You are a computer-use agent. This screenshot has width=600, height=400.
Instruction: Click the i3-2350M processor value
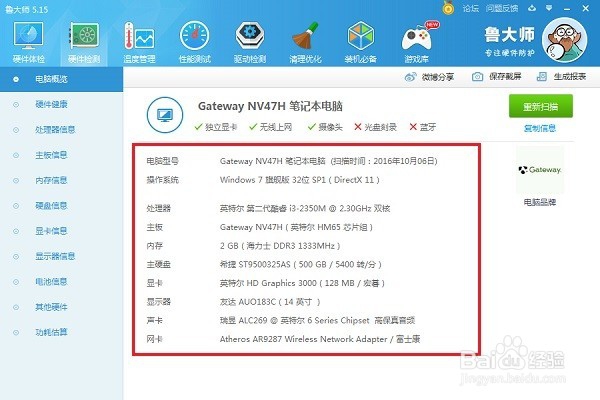[305, 209]
